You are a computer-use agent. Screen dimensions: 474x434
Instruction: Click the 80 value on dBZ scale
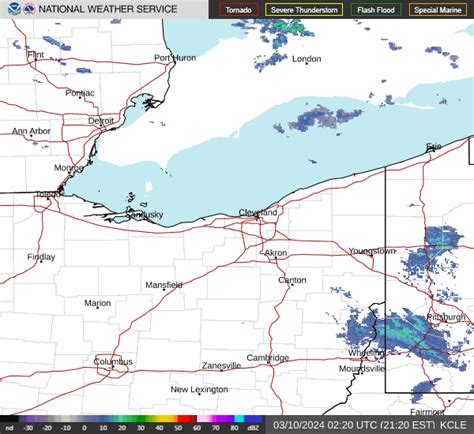pyautogui.click(x=235, y=428)
